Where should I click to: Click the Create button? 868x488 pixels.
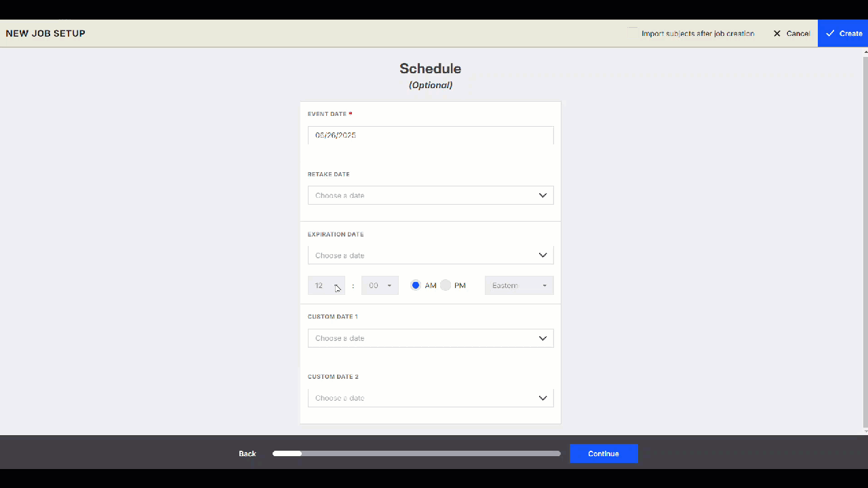point(843,33)
